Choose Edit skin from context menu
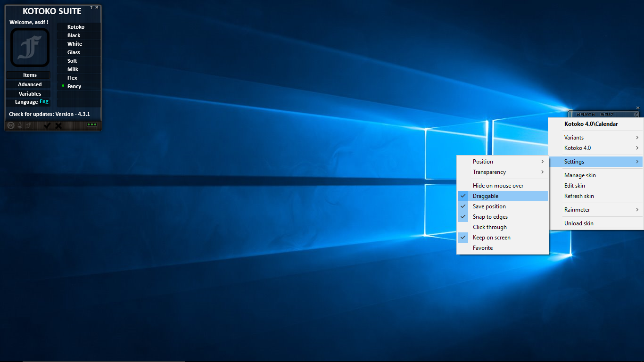644x362 pixels. click(x=595, y=186)
